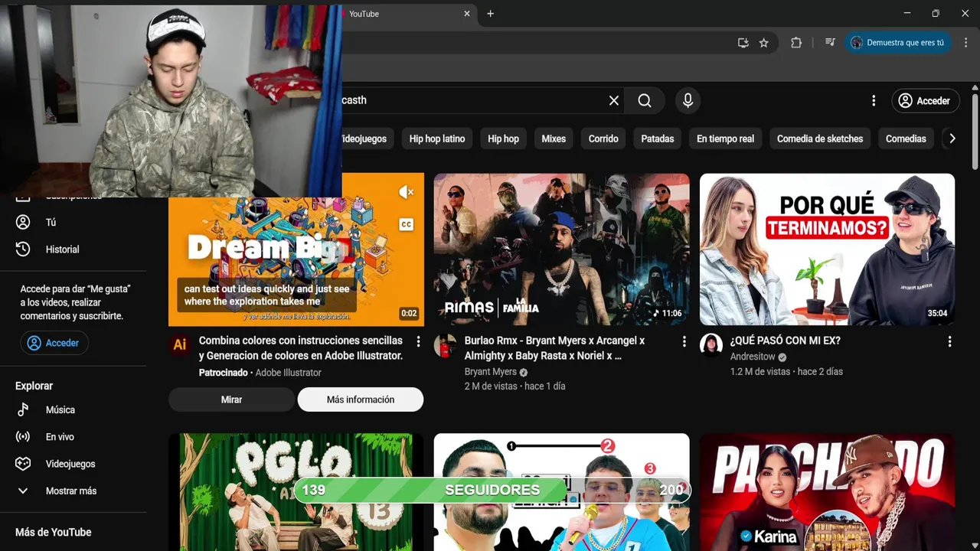Open the Andresitow channel name link
The image size is (980, 551).
coord(753,357)
